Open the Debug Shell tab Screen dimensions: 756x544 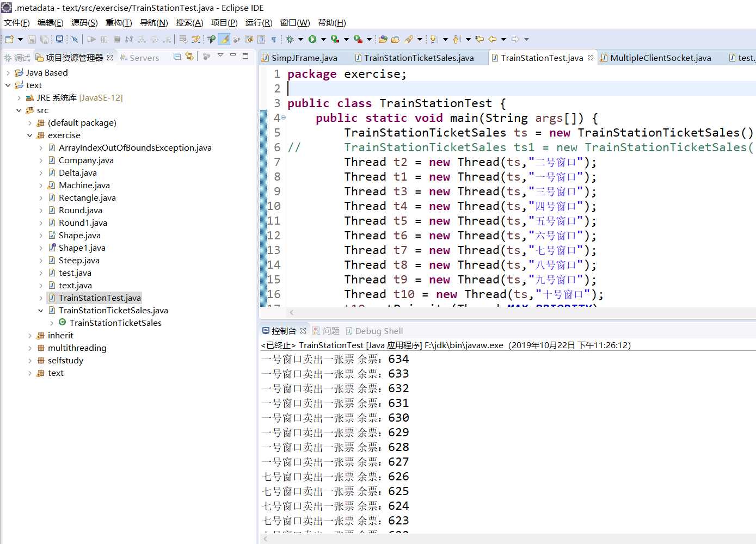tap(374, 331)
